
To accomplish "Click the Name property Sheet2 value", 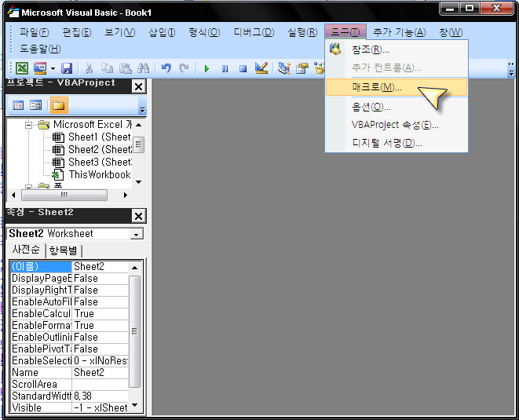I will point(100,373).
